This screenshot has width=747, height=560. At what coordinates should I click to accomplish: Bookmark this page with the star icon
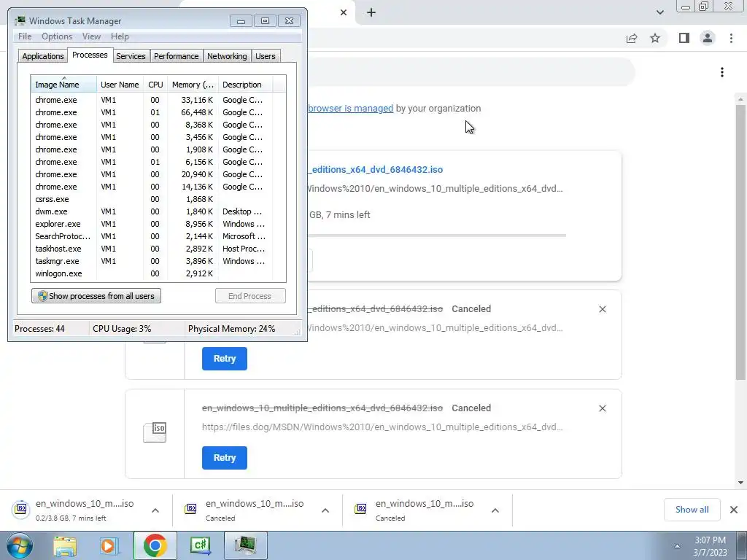655,38
